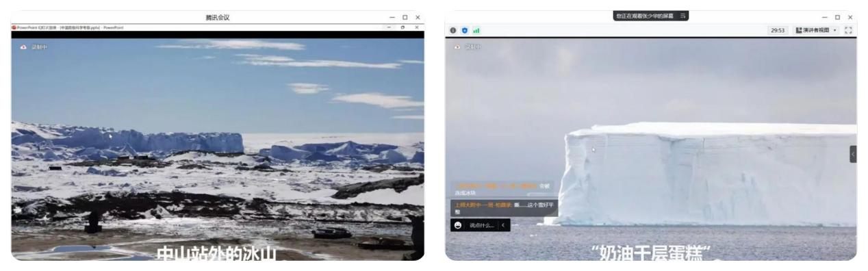
Task: Minimize the right meeting window
Action: [x=824, y=17]
